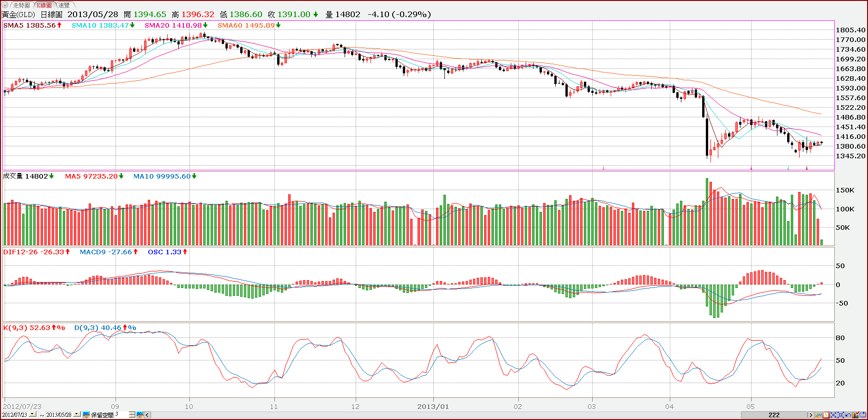This screenshot has height=420, width=868.
Task: Click the 保留空間 value field showing 3
Action: point(121,414)
